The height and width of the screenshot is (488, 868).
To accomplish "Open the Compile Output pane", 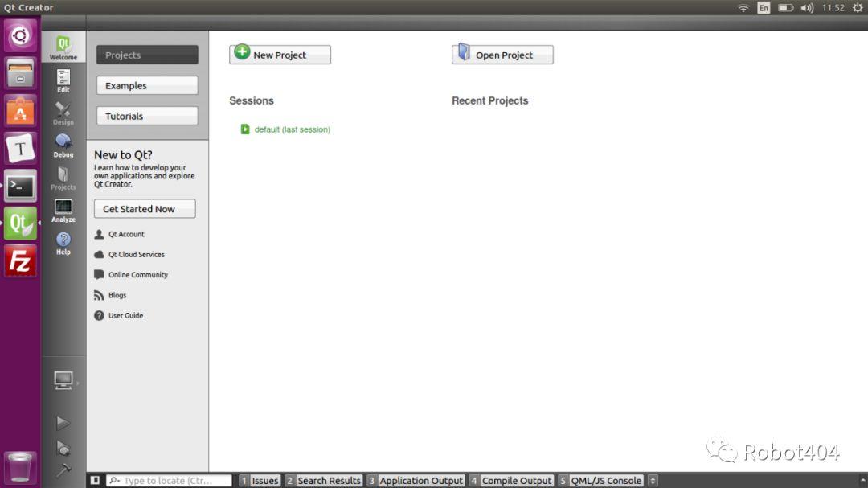I will click(511, 480).
